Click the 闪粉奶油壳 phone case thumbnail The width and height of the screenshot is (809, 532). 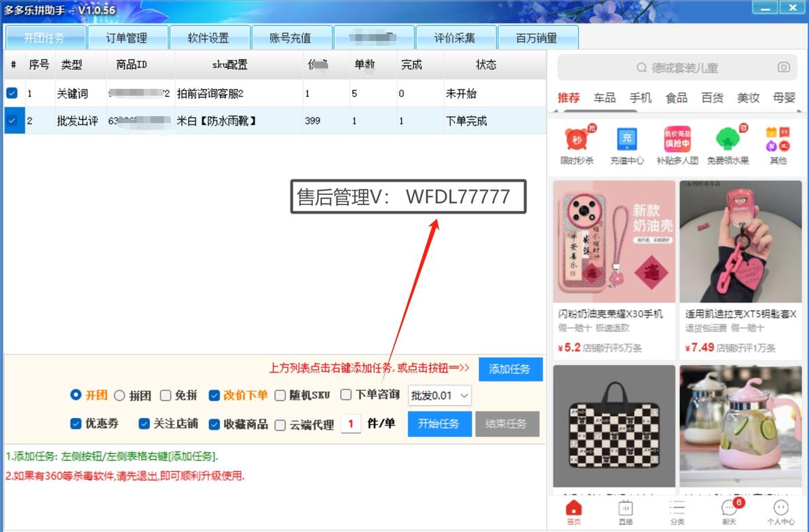click(x=613, y=241)
